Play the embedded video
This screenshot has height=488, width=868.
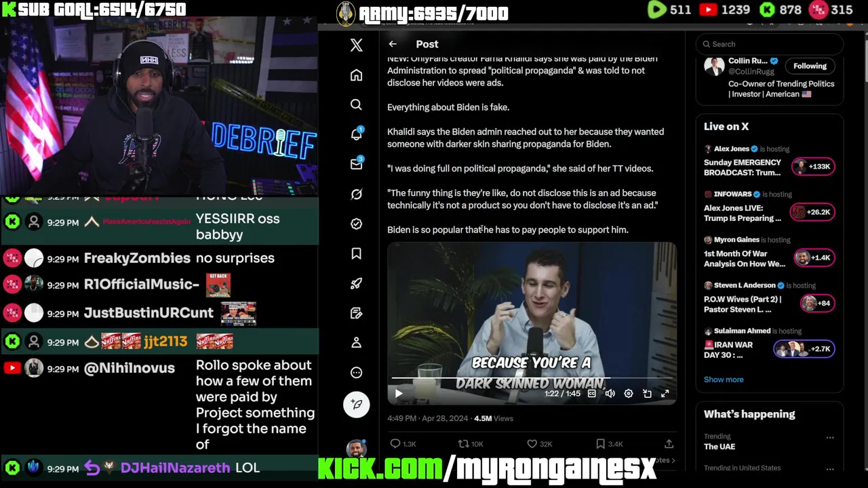click(399, 393)
